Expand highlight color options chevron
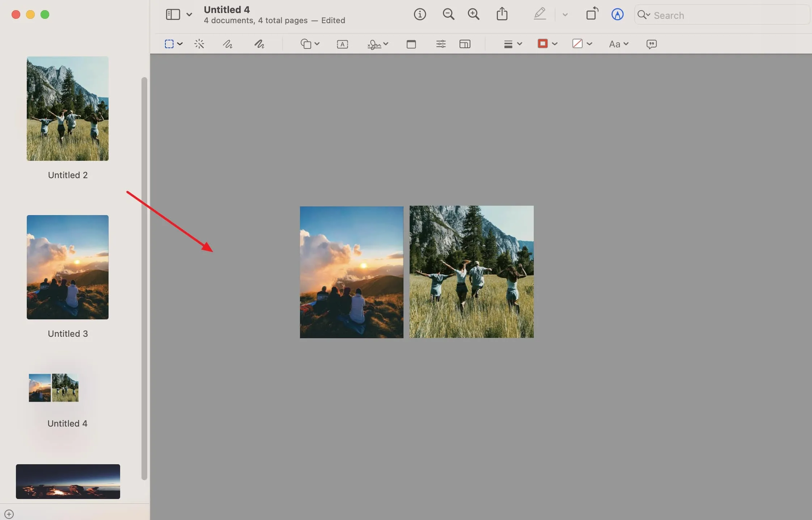 pos(565,15)
